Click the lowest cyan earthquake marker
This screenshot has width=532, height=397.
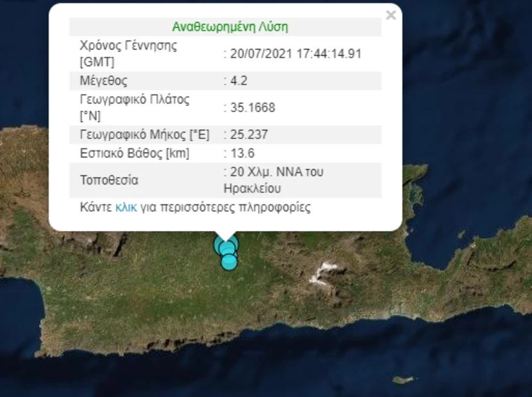click(x=229, y=262)
